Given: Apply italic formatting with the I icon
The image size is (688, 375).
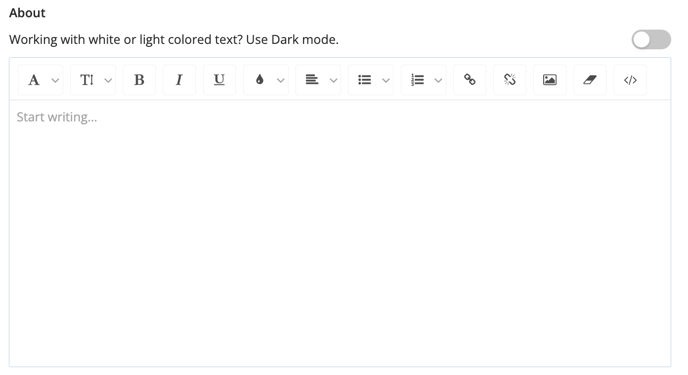Looking at the screenshot, I should click(x=179, y=80).
